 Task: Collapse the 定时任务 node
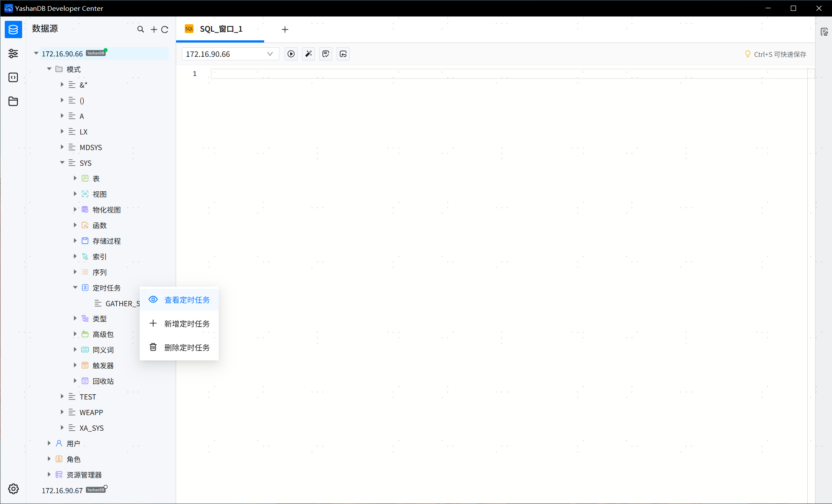pyautogui.click(x=75, y=288)
